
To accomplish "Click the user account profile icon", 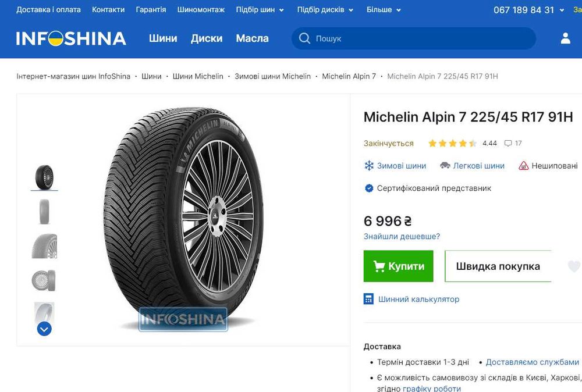I will (x=565, y=38).
